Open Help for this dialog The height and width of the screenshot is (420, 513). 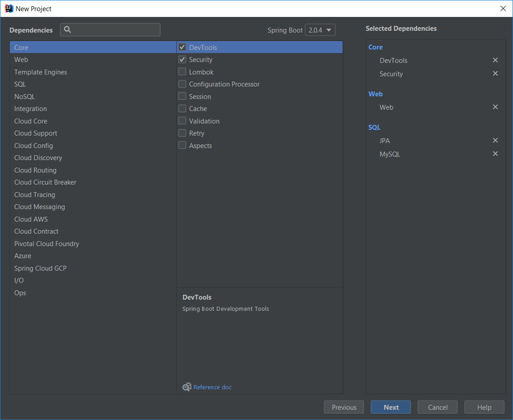pyautogui.click(x=484, y=407)
